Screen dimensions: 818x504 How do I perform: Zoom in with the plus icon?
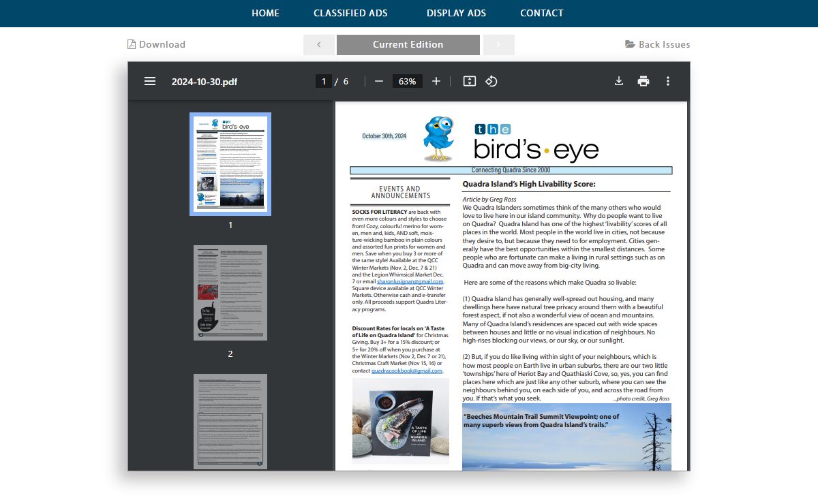pyautogui.click(x=436, y=81)
